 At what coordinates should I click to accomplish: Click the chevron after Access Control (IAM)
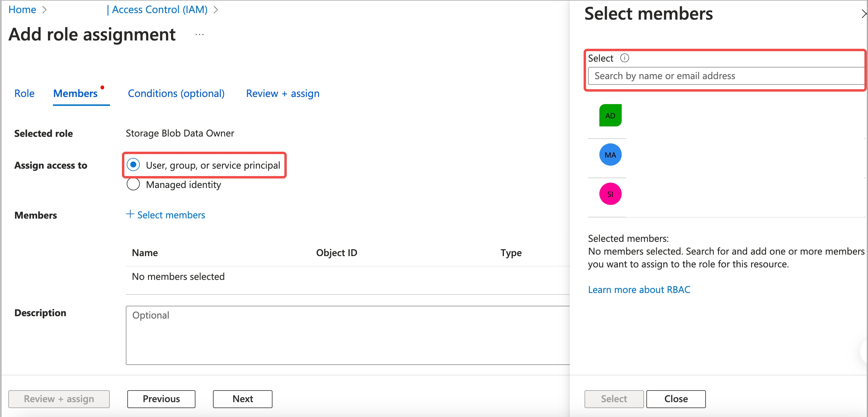tap(216, 10)
